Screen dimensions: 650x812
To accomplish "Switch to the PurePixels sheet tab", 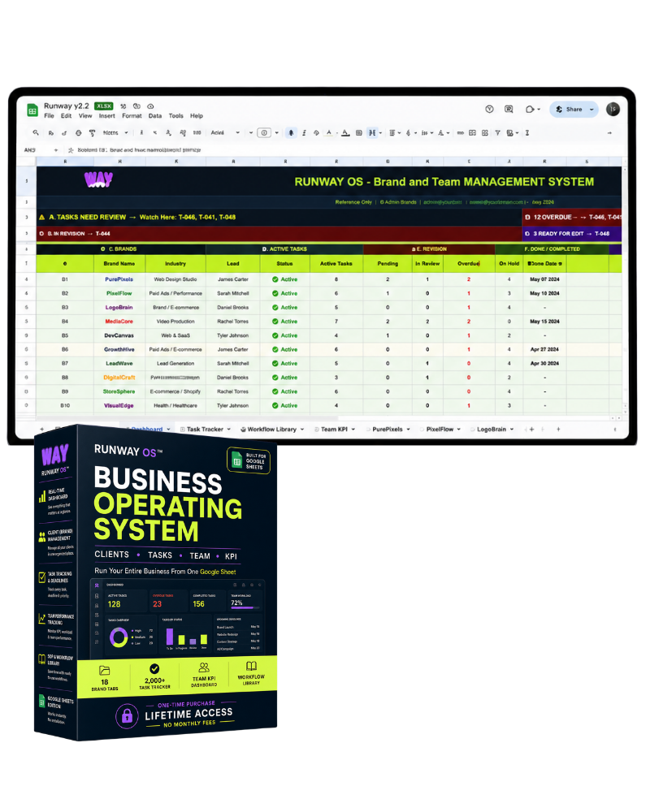I will pyautogui.click(x=388, y=430).
